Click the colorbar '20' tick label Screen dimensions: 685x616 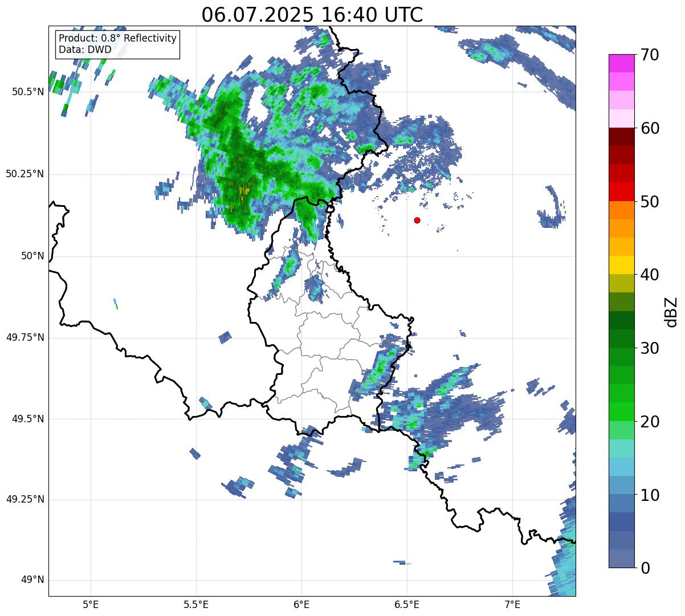click(650, 422)
